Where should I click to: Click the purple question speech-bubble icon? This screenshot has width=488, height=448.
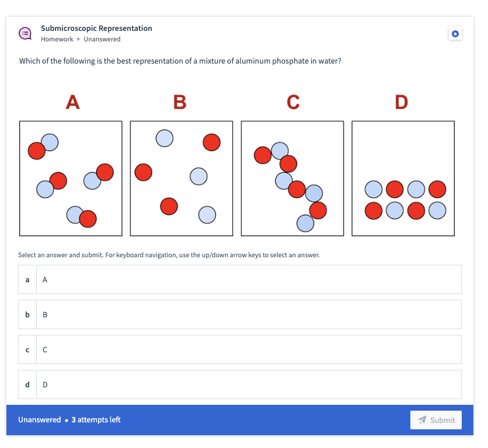click(x=25, y=33)
